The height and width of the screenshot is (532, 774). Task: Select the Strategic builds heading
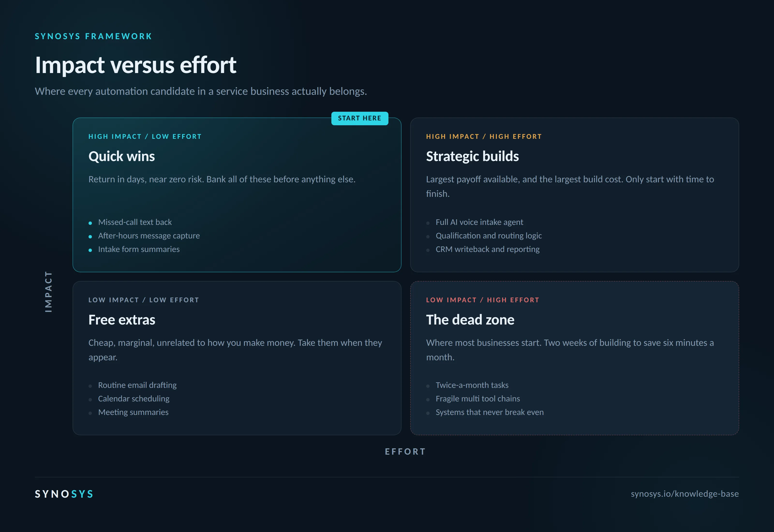coord(472,156)
